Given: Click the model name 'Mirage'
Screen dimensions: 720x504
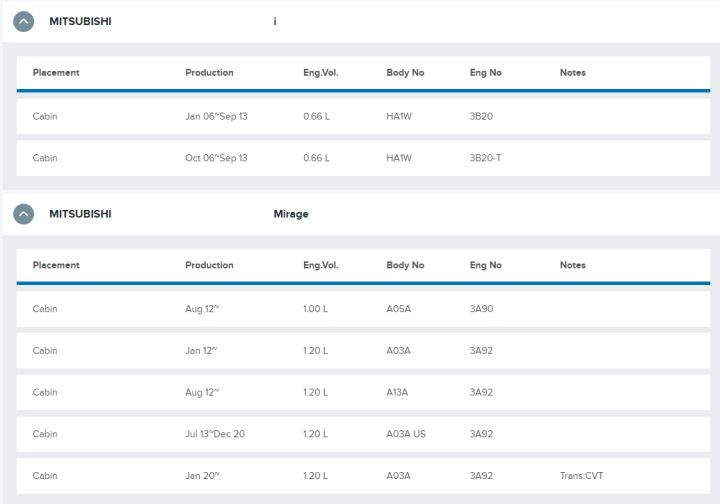Looking at the screenshot, I should point(291,214).
